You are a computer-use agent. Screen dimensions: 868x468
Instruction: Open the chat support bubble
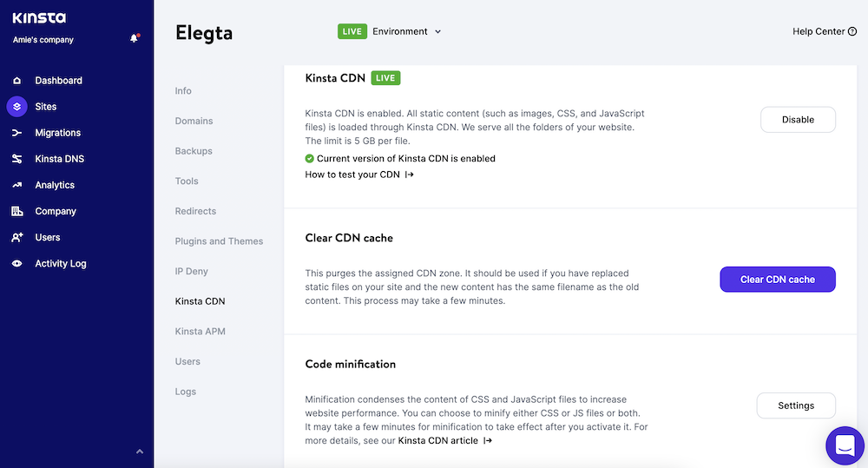click(845, 445)
